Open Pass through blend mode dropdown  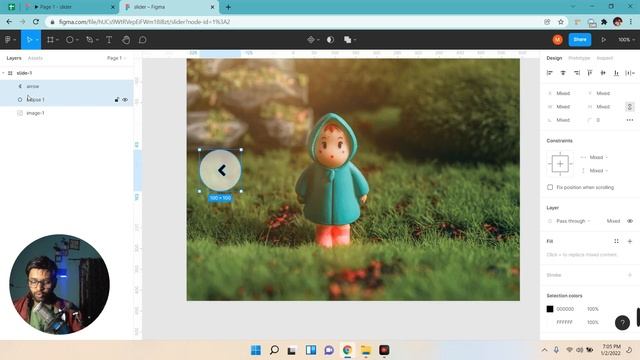tap(573, 221)
